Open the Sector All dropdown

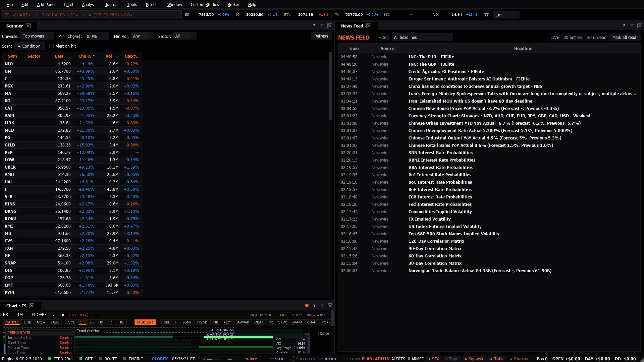(x=184, y=36)
